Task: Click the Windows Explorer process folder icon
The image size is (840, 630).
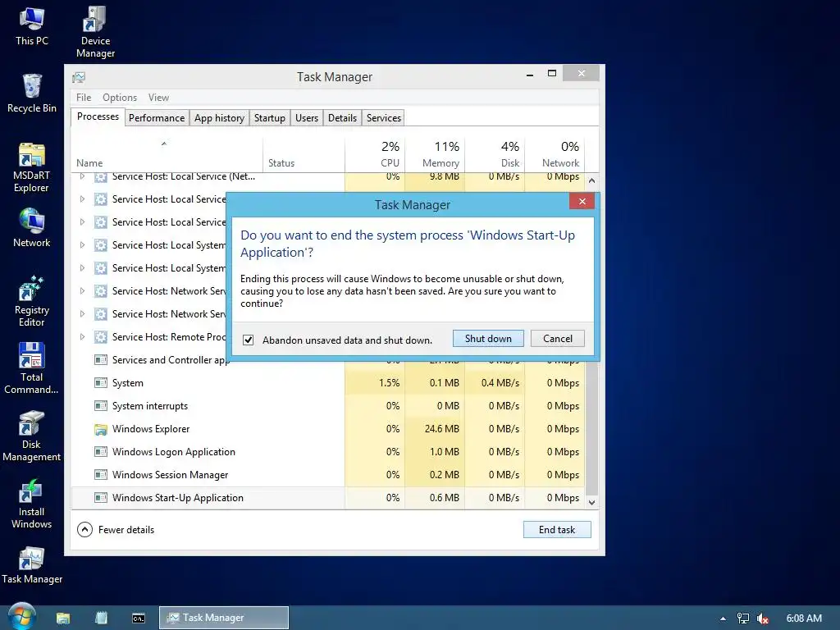Action: click(x=100, y=429)
